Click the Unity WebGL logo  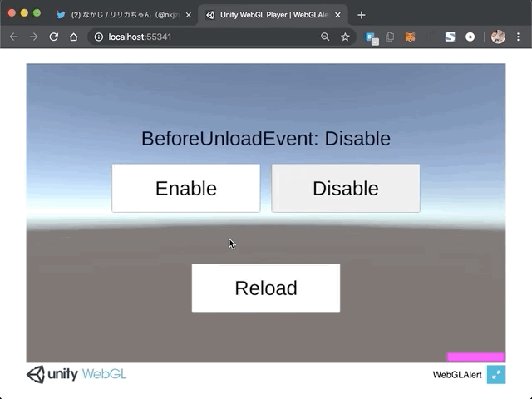pyautogui.click(x=76, y=375)
